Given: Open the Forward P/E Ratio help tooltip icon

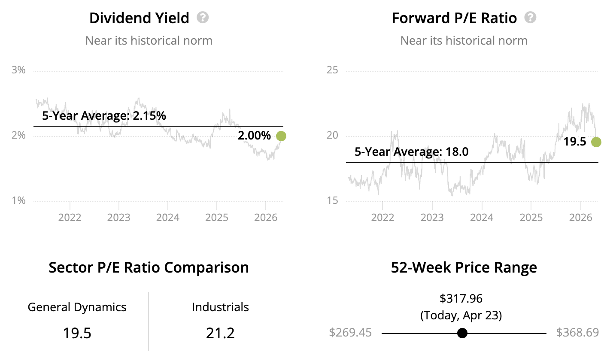Looking at the screenshot, I should [x=531, y=18].
